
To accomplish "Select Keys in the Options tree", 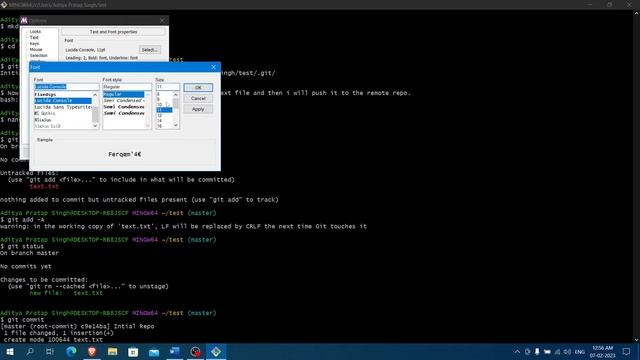I will pyautogui.click(x=34, y=43).
